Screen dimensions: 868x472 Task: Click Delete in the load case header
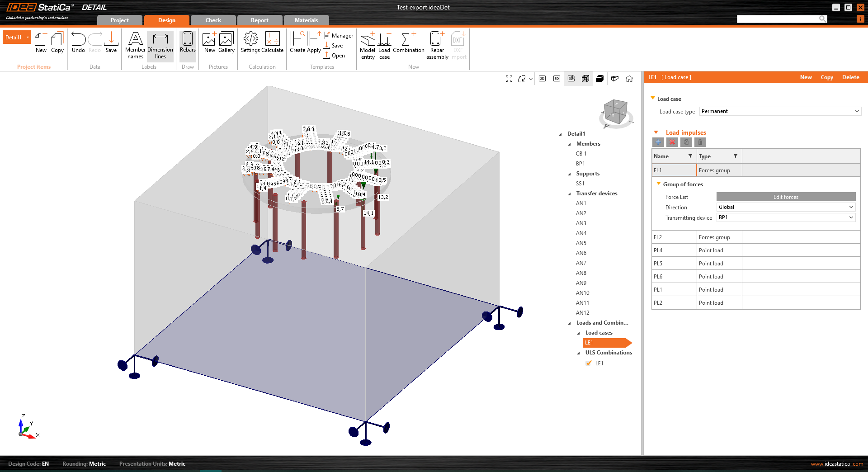850,77
